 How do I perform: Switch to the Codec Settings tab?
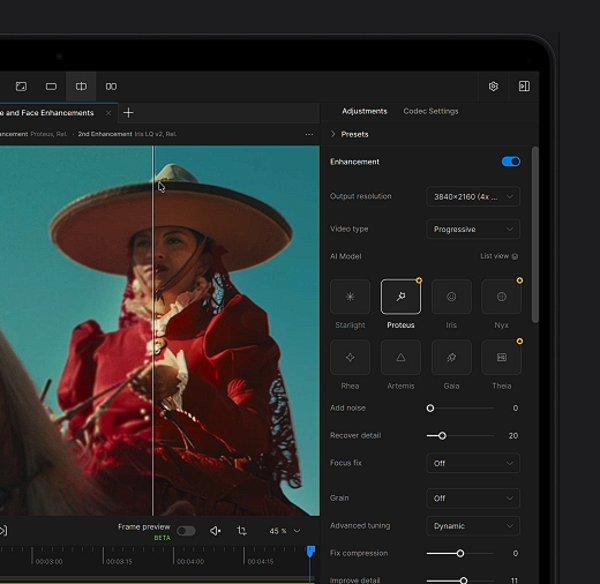(x=430, y=111)
